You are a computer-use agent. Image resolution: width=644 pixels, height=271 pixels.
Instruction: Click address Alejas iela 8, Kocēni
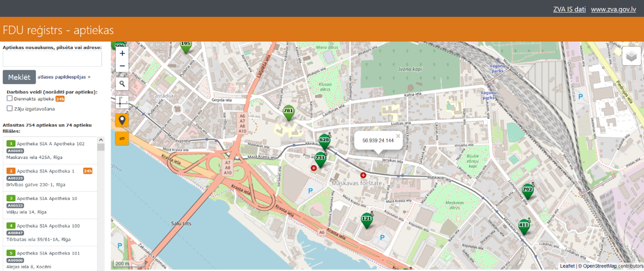pos(29,267)
